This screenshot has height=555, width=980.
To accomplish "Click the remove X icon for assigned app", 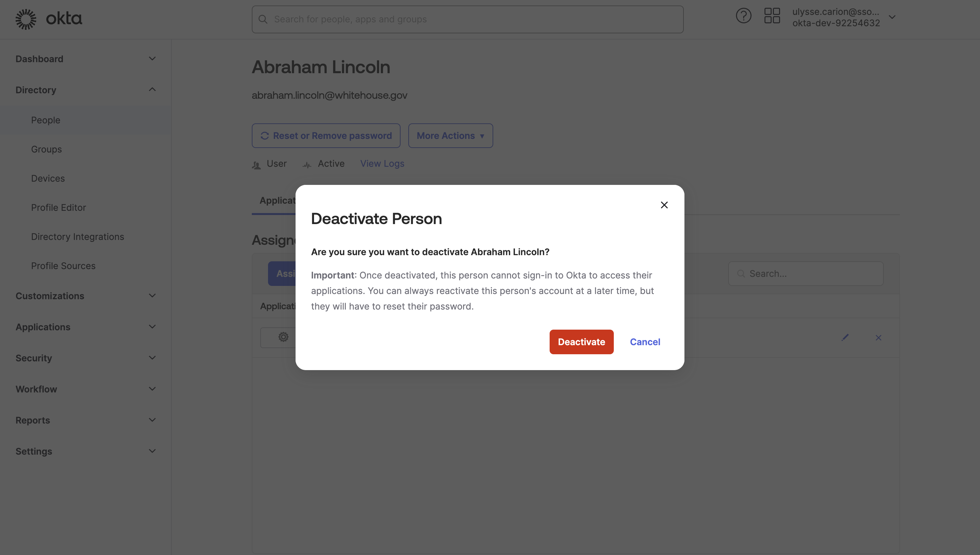I will pos(879,338).
